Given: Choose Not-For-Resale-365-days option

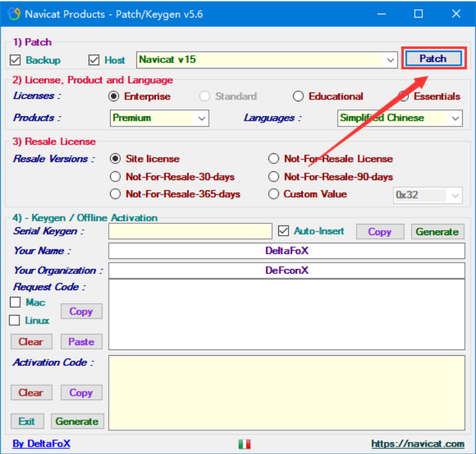Looking at the screenshot, I should 115,194.
